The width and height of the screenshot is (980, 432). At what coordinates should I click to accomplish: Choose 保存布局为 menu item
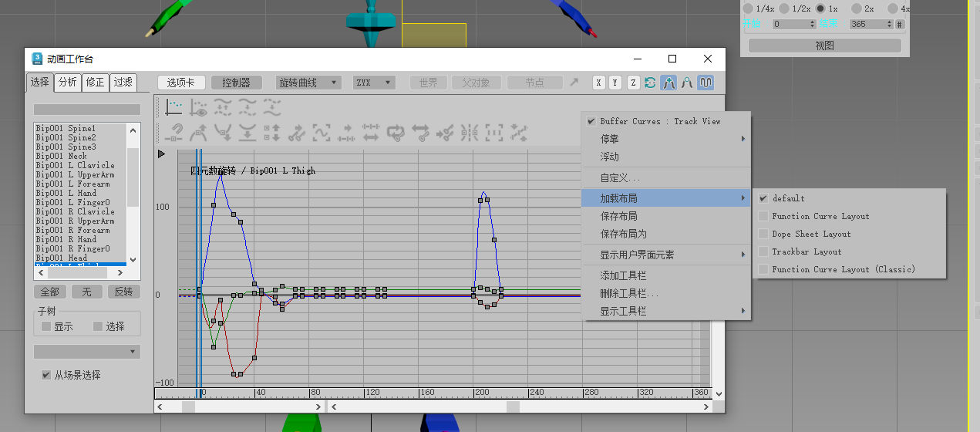(x=665, y=234)
